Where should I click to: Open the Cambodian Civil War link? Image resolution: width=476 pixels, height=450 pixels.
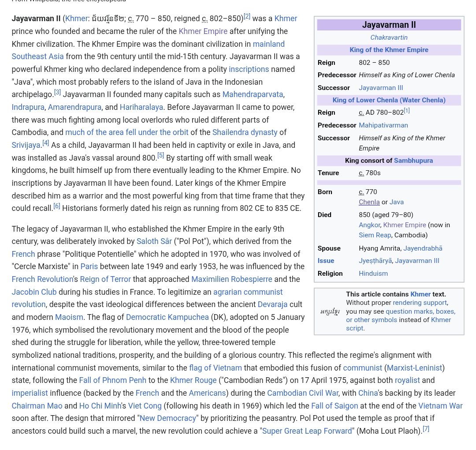click(x=303, y=393)
